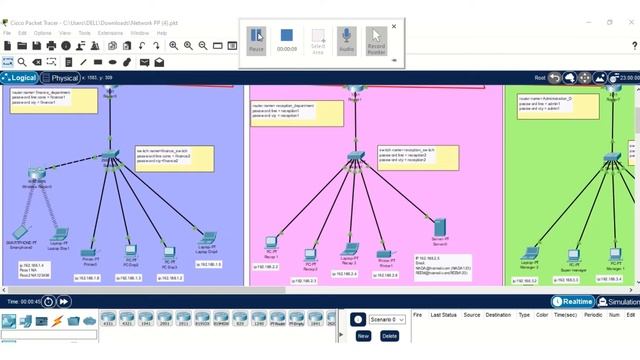This screenshot has height=360, width=640.
Task: Click the Redo arrow icon
Action: [x=156, y=46]
